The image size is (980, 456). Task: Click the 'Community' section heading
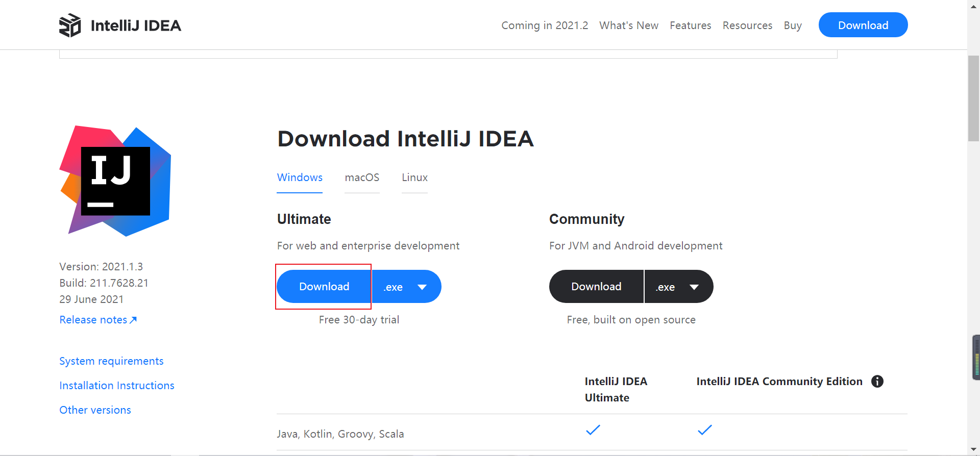(x=586, y=219)
